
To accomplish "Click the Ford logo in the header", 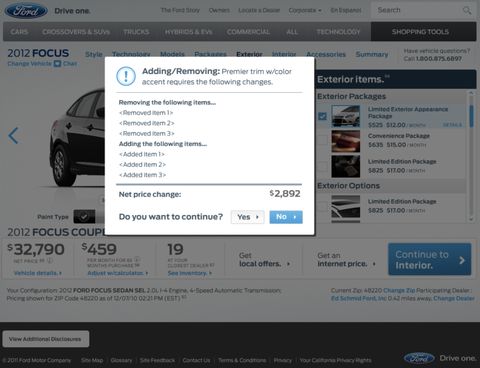I will 26,11.
